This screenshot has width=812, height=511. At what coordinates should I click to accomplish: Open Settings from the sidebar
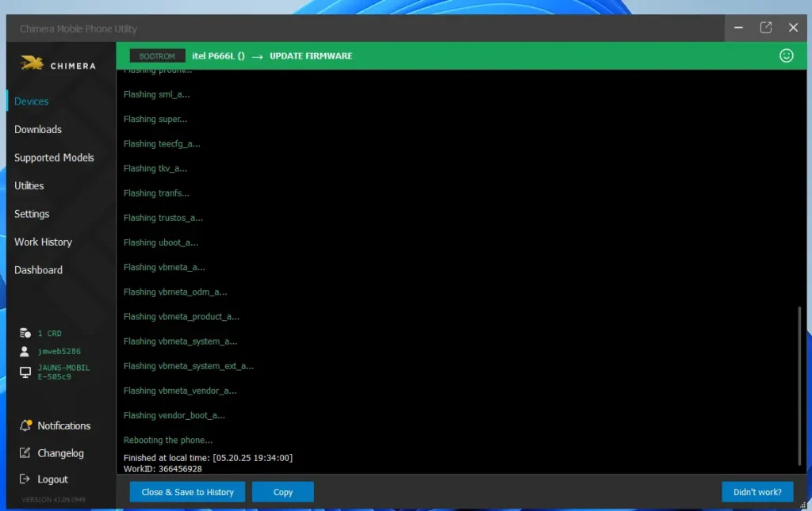pyautogui.click(x=32, y=214)
